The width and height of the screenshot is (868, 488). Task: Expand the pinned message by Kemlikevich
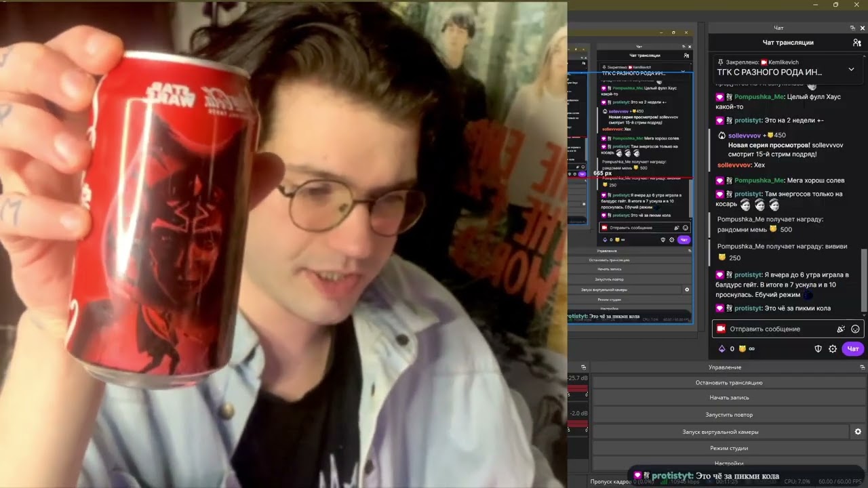[851, 69]
